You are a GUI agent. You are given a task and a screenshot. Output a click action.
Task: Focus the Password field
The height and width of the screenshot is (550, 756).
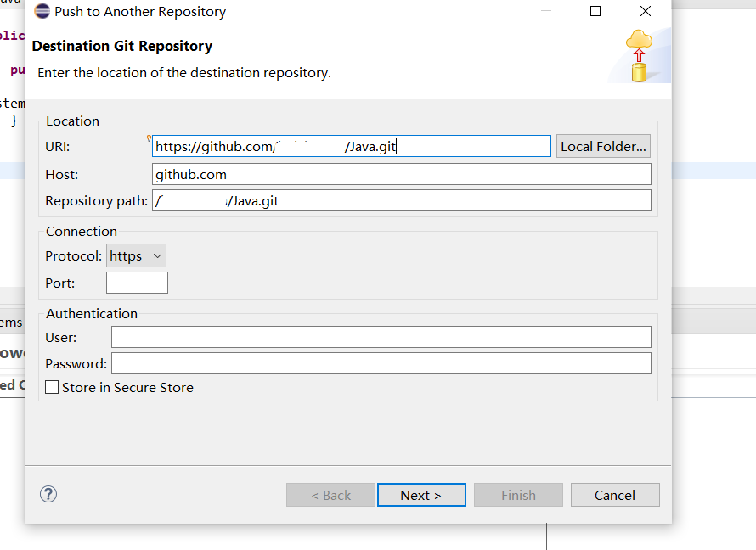click(381, 363)
